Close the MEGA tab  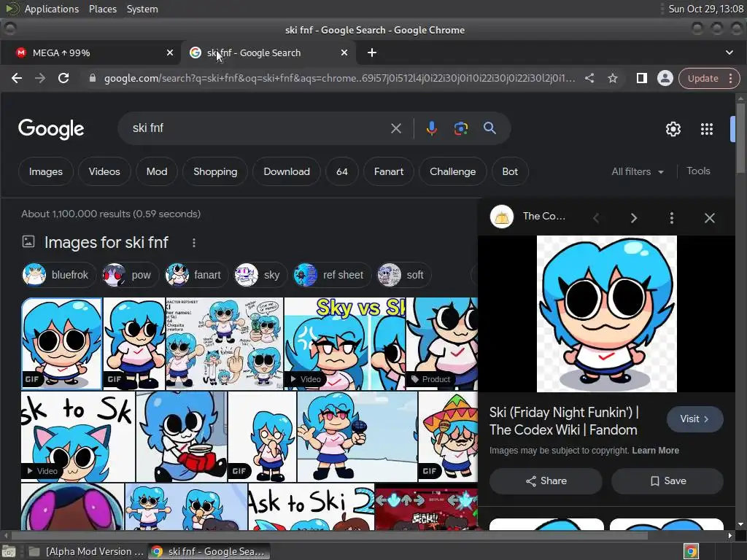tap(170, 52)
